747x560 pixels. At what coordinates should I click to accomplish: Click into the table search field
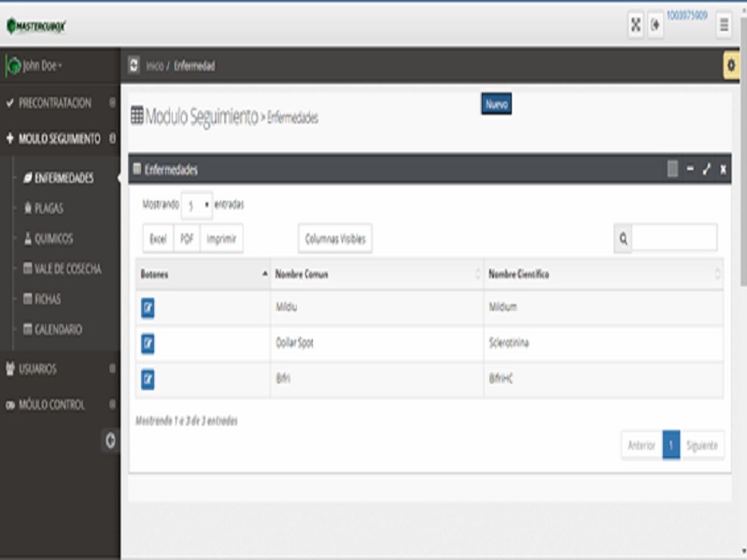[x=674, y=238]
